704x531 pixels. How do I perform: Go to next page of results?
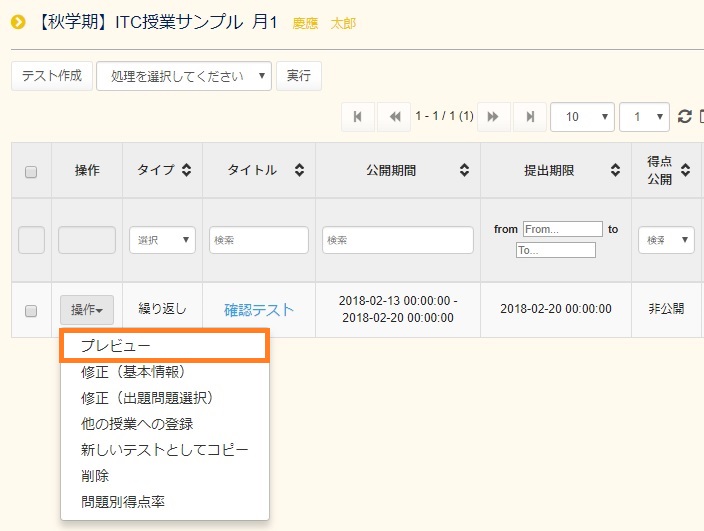493,117
